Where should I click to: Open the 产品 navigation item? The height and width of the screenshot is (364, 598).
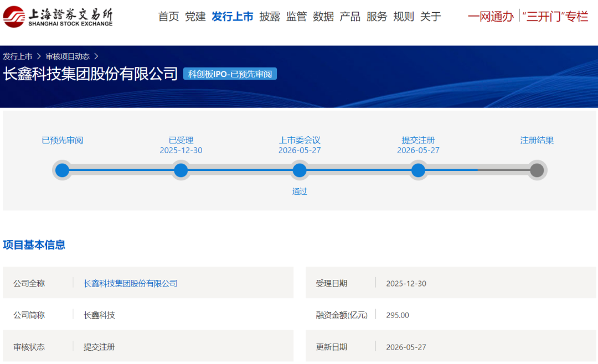click(350, 17)
